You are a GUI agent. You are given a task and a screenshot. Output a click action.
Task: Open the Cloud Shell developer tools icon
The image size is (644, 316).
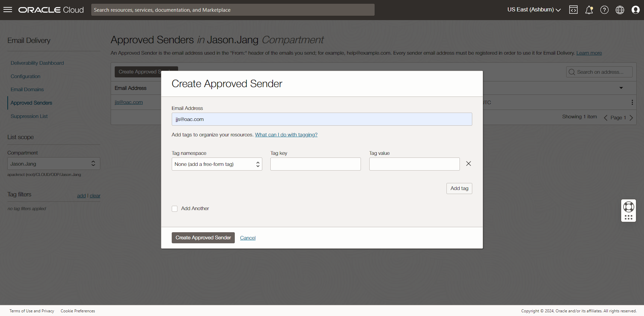click(x=573, y=10)
